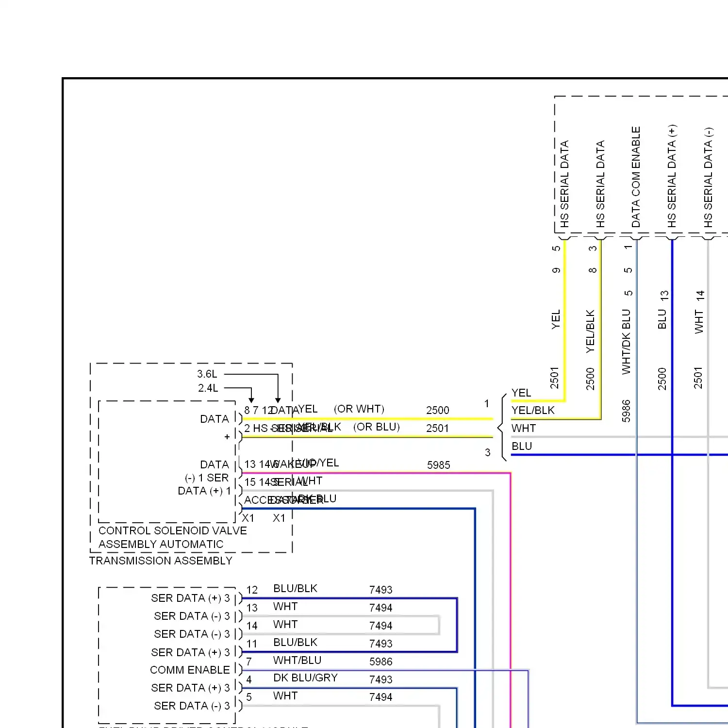Screen dimensions: 728x728
Task: Click the vertical BLU wire label
Action: (662, 319)
